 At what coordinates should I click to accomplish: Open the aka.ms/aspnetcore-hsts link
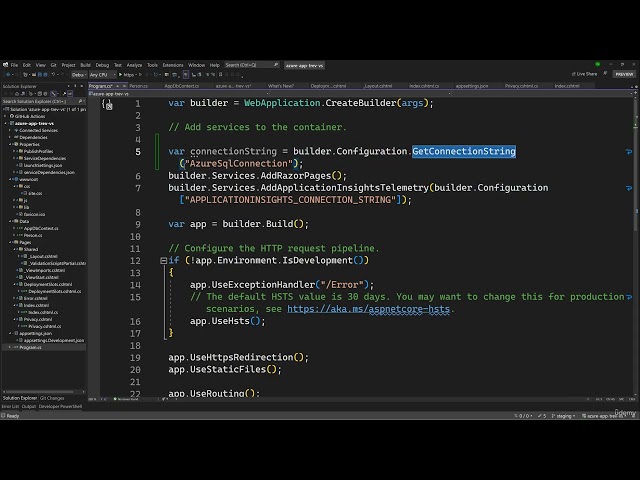point(368,309)
